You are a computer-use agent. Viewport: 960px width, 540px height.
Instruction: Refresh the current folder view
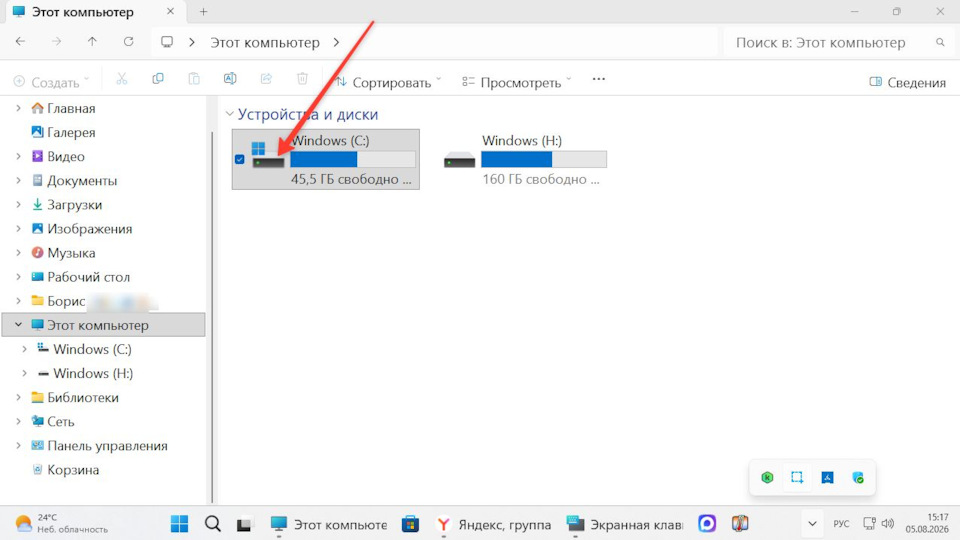(129, 42)
